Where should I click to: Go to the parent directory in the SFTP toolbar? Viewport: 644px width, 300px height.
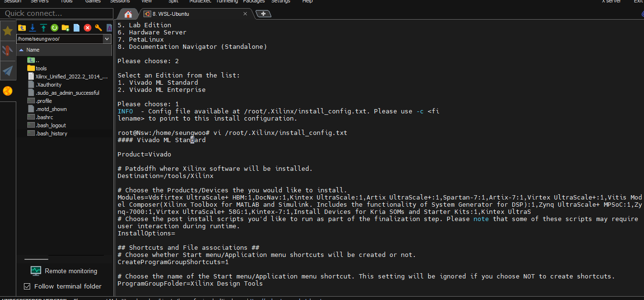tap(22, 28)
